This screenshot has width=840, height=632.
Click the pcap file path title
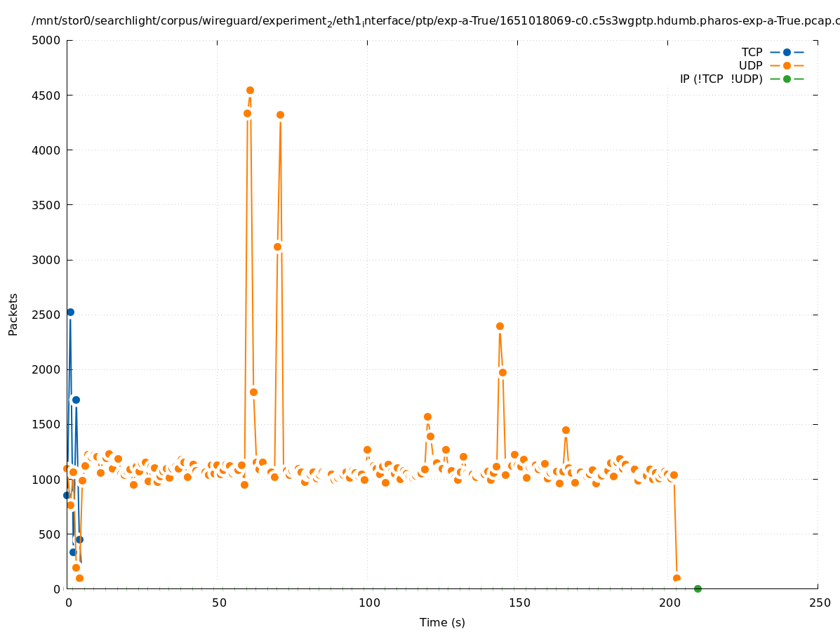pyautogui.click(x=435, y=21)
